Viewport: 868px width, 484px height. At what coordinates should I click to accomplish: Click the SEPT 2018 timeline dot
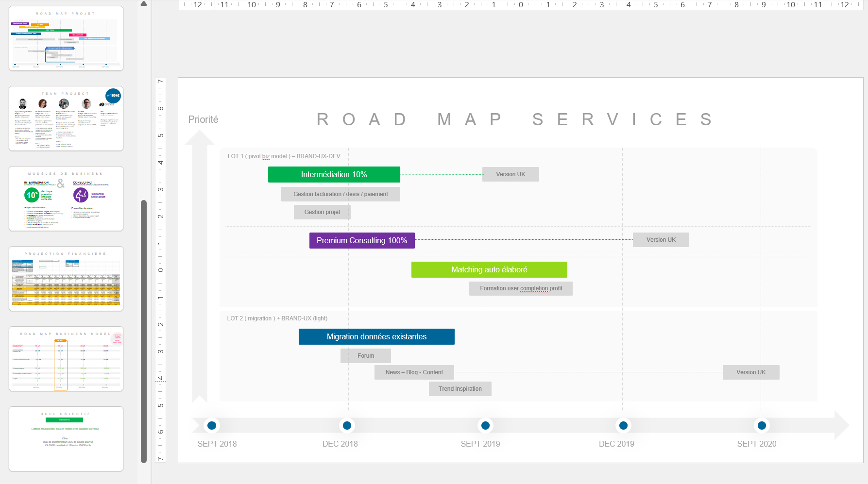(x=212, y=426)
